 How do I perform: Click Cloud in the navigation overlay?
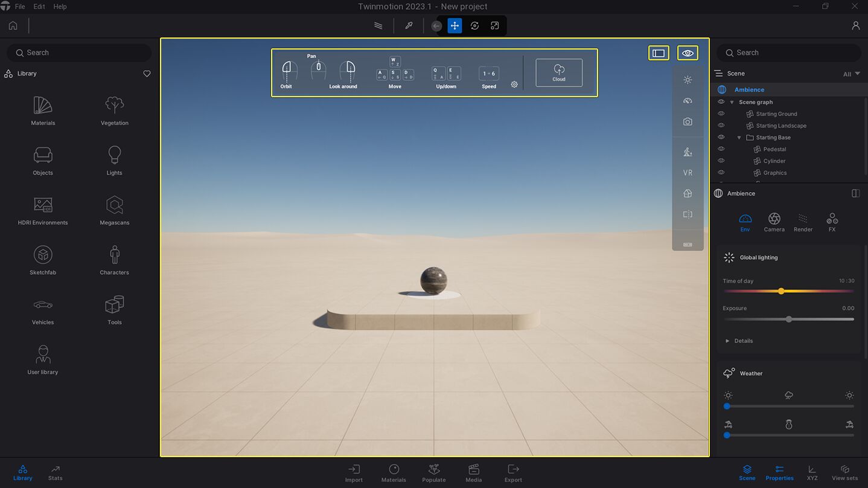click(x=558, y=72)
